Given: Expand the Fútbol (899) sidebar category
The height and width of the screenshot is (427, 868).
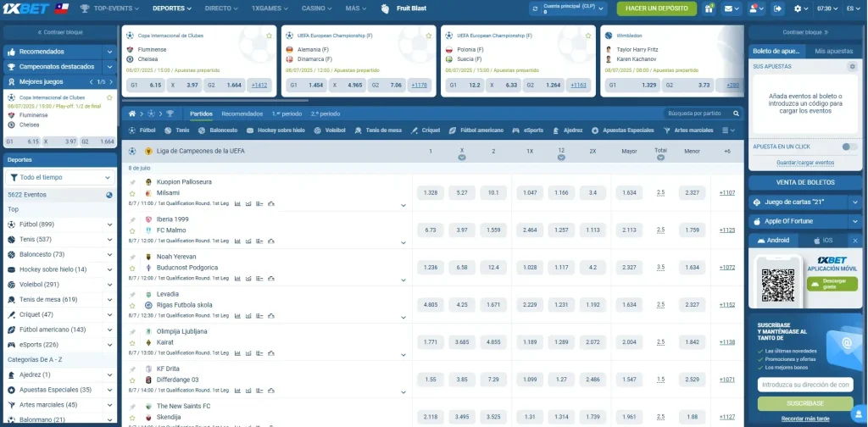Looking at the screenshot, I should tap(109, 225).
